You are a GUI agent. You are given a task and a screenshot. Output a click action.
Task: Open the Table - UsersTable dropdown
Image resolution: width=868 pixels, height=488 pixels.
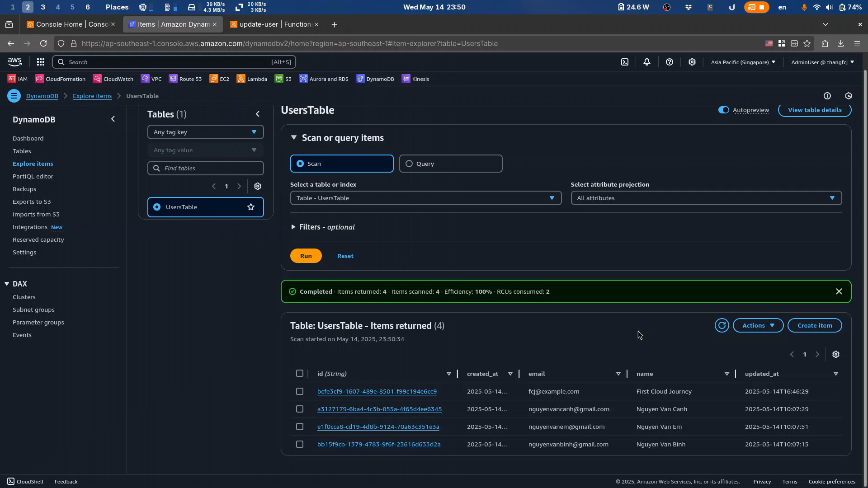click(425, 198)
